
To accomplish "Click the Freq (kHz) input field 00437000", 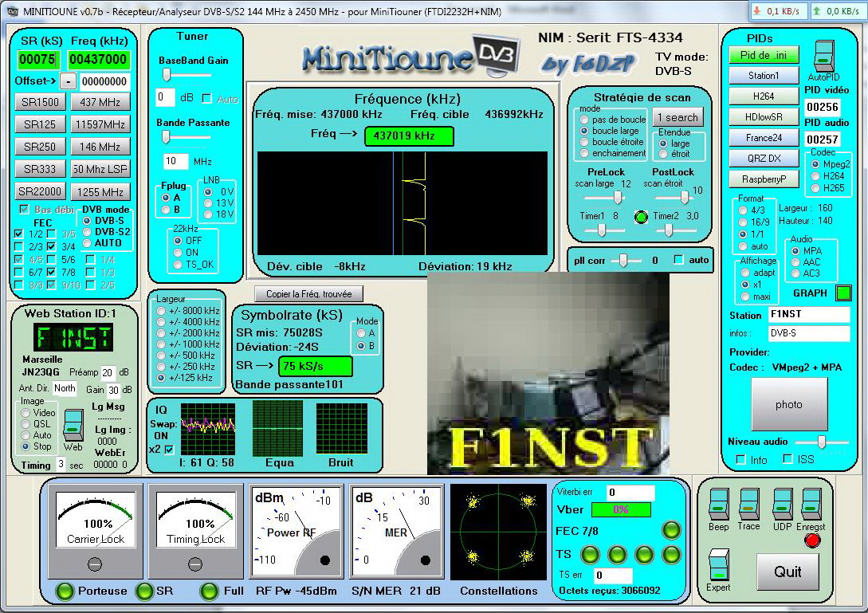I will point(99,59).
